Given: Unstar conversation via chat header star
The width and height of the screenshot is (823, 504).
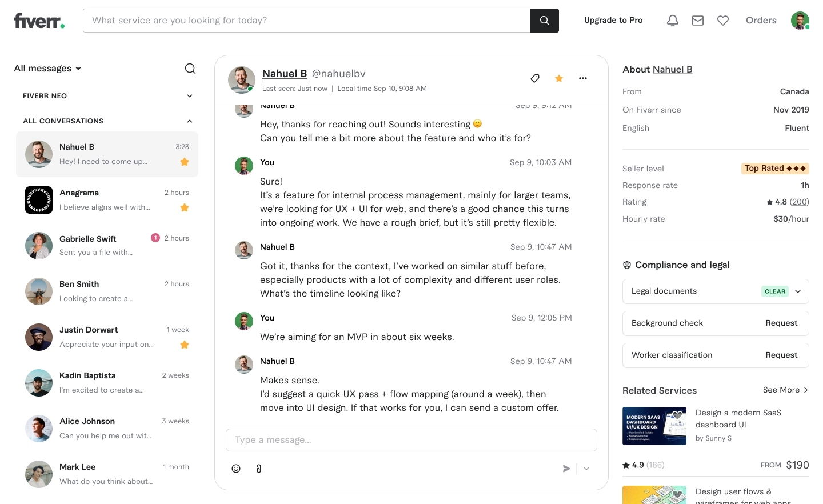Looking at the screenshot, I should 559,78.
